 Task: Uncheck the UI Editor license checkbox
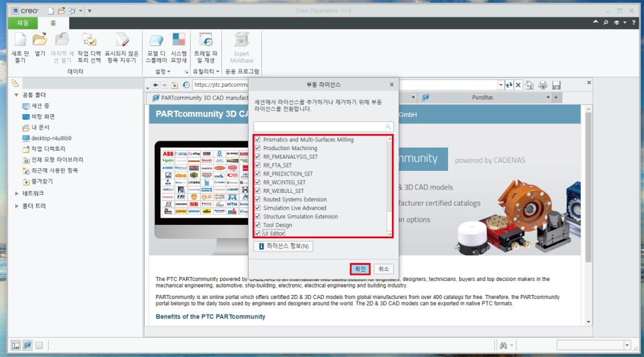(x=258, y=234)
